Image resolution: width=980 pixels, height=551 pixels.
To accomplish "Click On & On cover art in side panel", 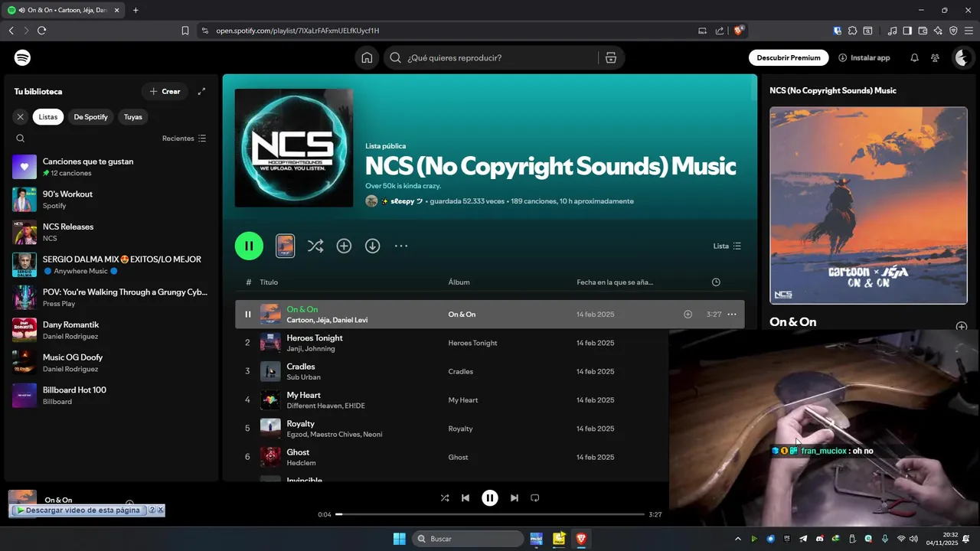I will pyautogui.click(x=868, y=205).
